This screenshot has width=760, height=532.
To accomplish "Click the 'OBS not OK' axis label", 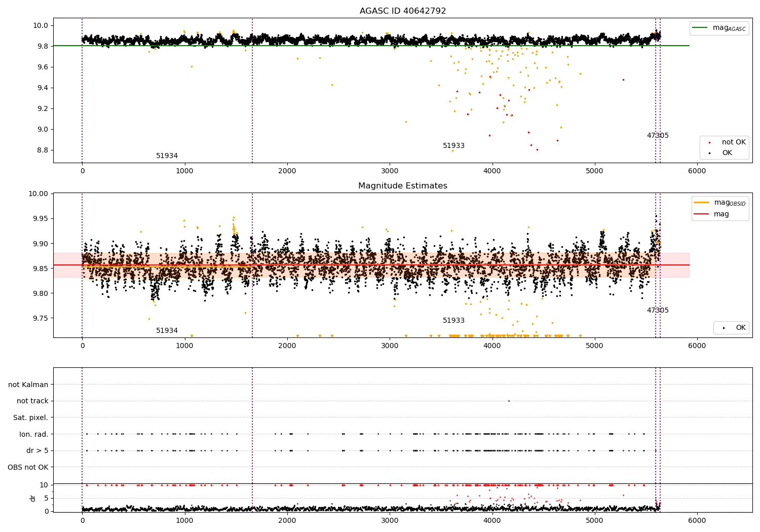I will pyautogui.click(x=28, y=467).
